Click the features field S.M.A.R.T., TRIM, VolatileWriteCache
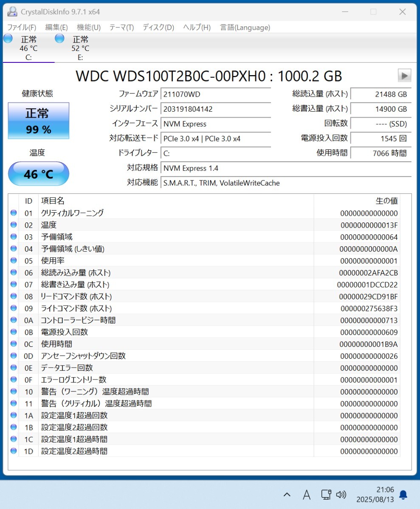420x509 pixels. (x=286, y=183)
